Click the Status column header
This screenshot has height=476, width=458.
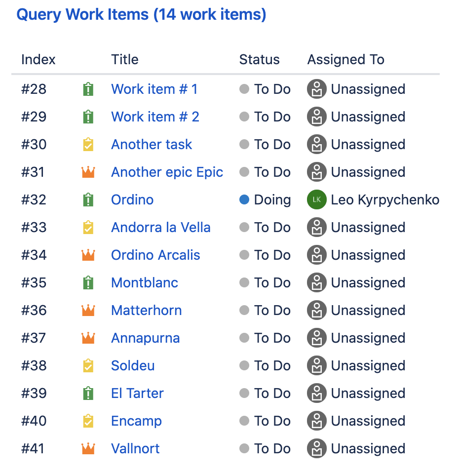259,60
